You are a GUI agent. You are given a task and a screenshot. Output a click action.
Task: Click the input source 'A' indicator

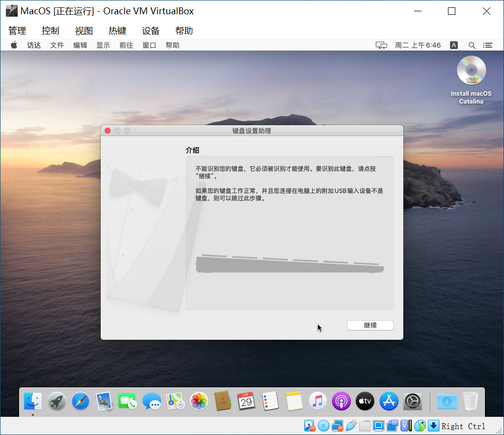[x=454, y=45]
